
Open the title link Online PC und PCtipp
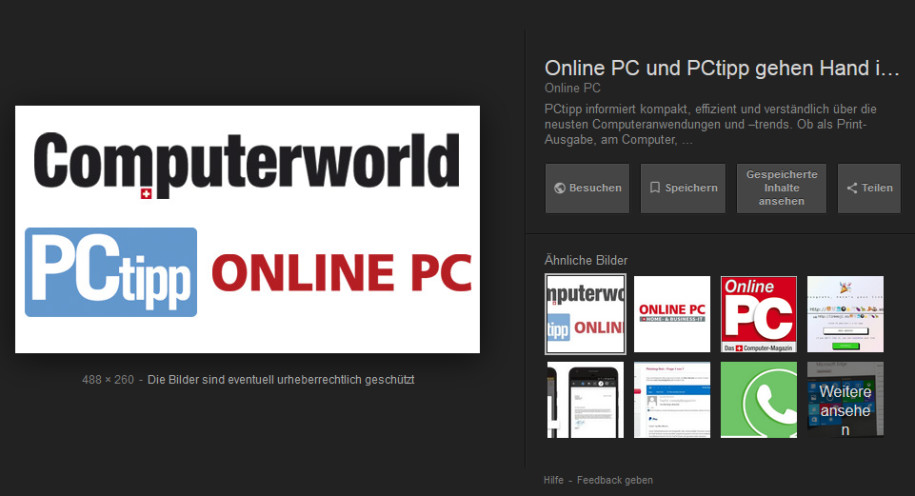click(722, 68)
